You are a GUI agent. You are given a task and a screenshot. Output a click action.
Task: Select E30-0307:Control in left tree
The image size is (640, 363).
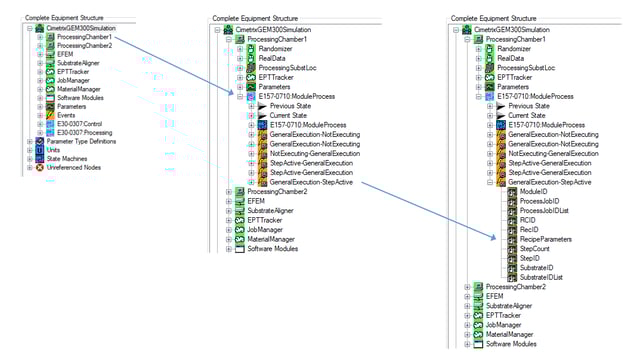pyautogui.click(x=80, y=124)
